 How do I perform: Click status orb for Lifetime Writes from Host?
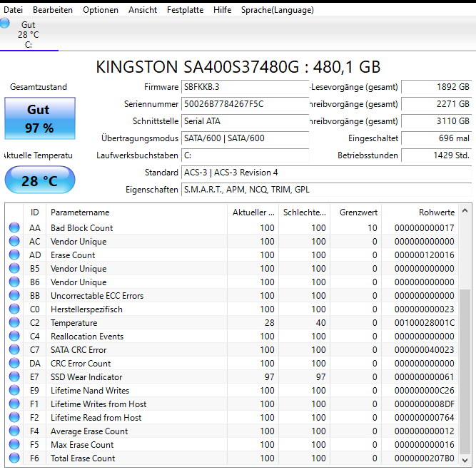click(14, 404)
